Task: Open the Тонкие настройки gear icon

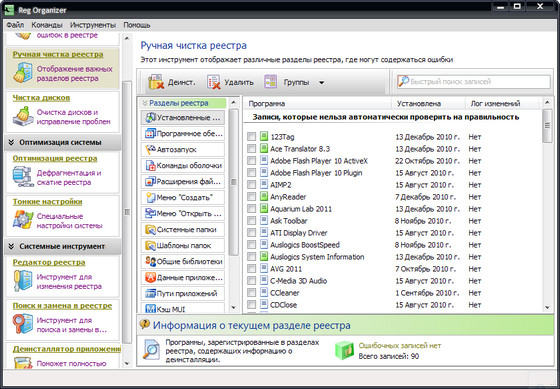Action: tap(23, 220)
